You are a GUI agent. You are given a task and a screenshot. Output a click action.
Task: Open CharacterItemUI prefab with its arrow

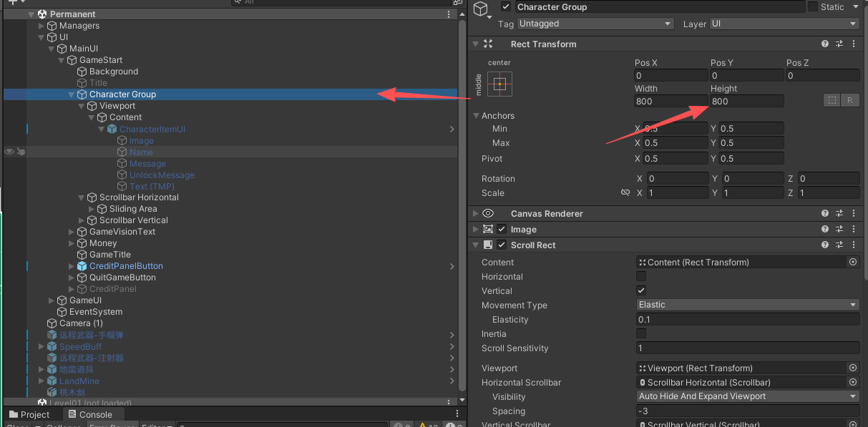[x=452, y=129]
